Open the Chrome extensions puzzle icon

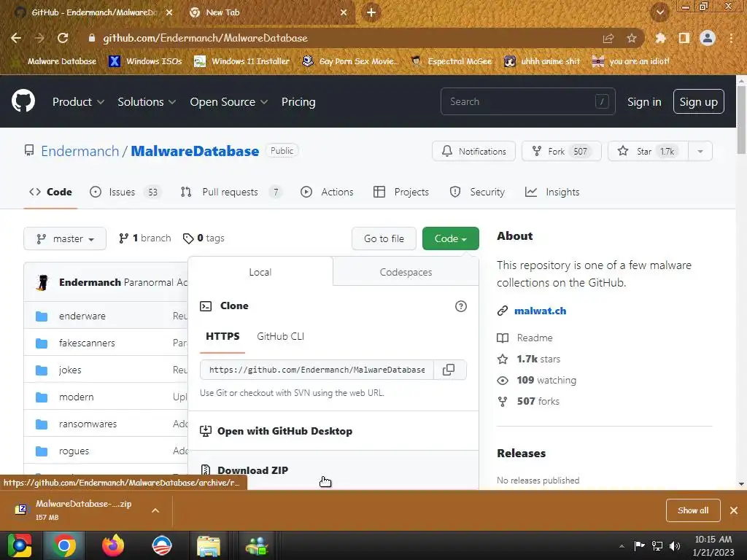coord(660,38)
